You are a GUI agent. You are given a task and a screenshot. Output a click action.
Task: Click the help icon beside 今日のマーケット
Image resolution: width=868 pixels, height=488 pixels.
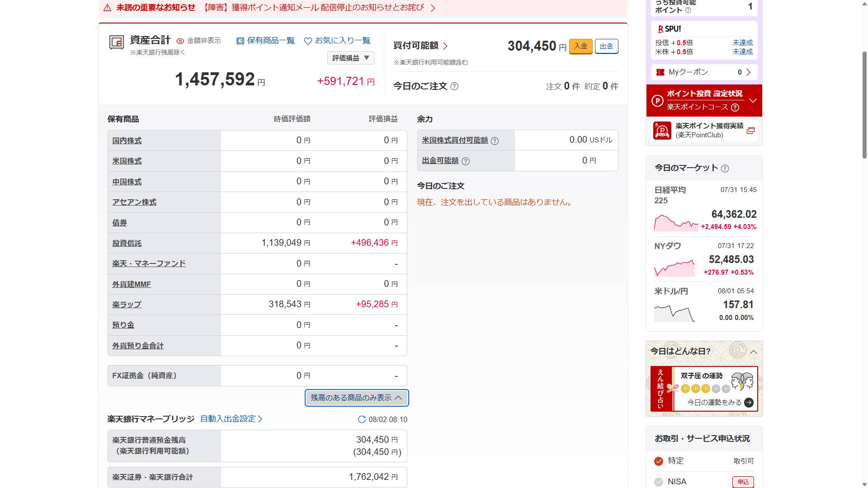pyautogui.click(x=725, y=169)
